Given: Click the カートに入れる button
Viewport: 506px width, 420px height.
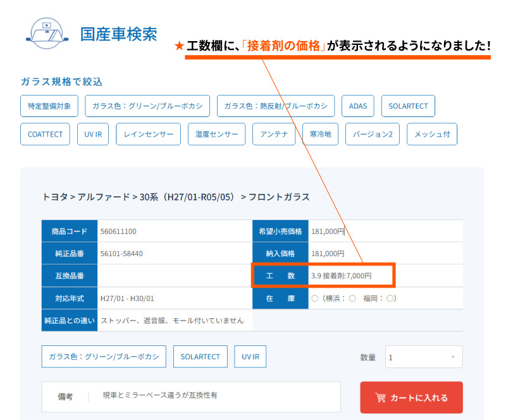Looking at the screenshot, I should pyautogui.click(x=412, y=397).
